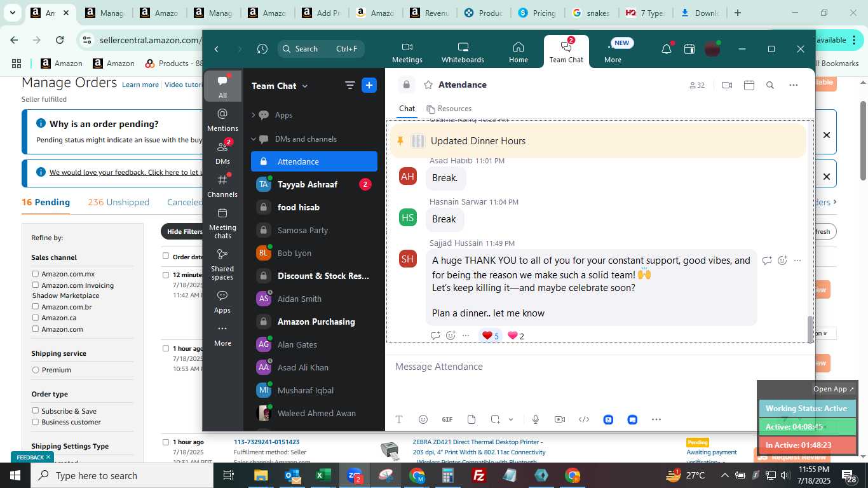The width and height of the screenshot is (868, 488).
Task: Click the blue plus new chat button
Action: pos(369,85)
